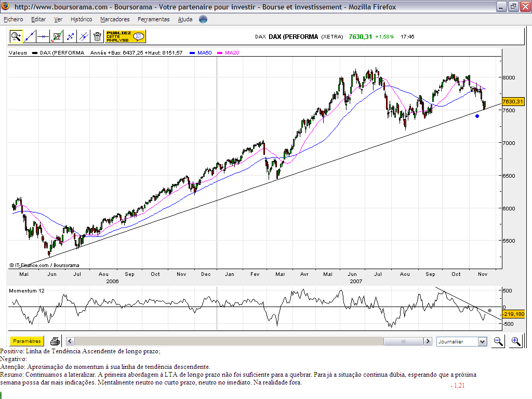532x399 pixels.
Task: Click the 7630,31 price in header
Action: pos(361,37)
